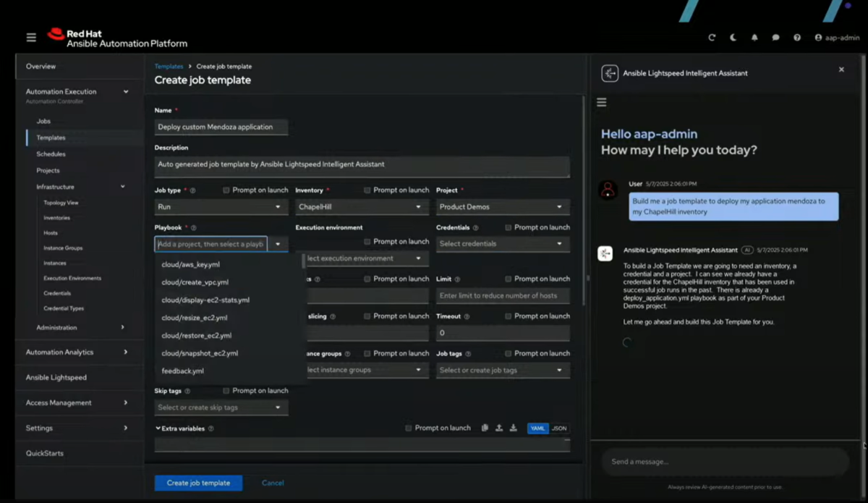Click the download extra variables icon
This screenshot has width=868, height=503.
[x=513, y=428]
